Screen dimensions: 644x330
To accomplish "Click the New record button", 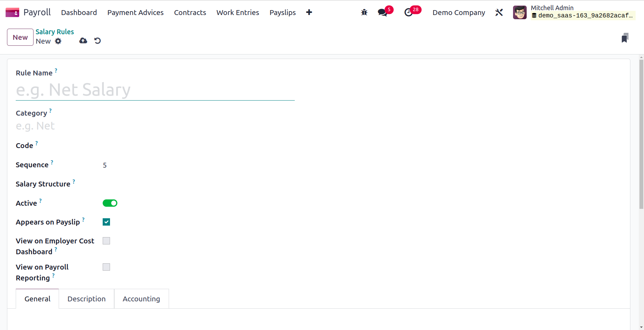I will [20, 37].
